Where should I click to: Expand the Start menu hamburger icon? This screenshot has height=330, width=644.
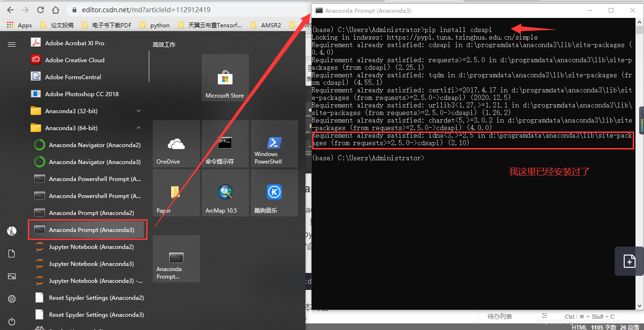click(12, 44)
